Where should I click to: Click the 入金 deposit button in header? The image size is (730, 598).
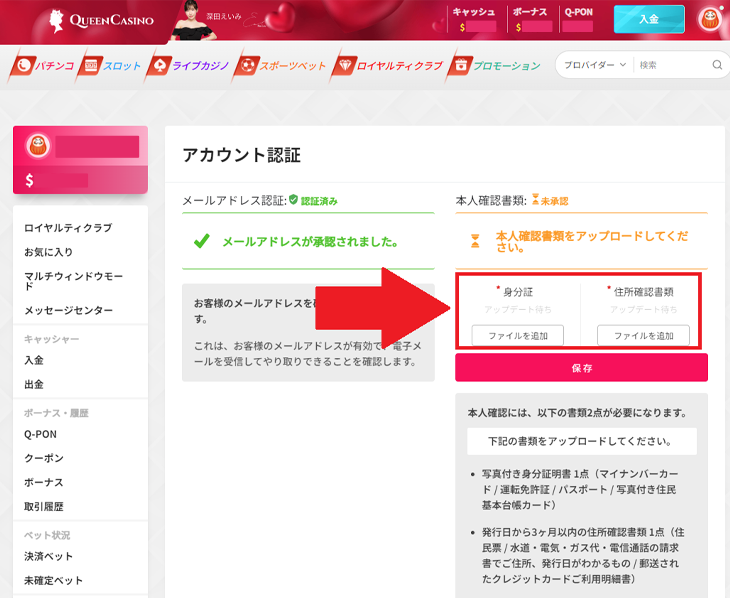(648, 19)
